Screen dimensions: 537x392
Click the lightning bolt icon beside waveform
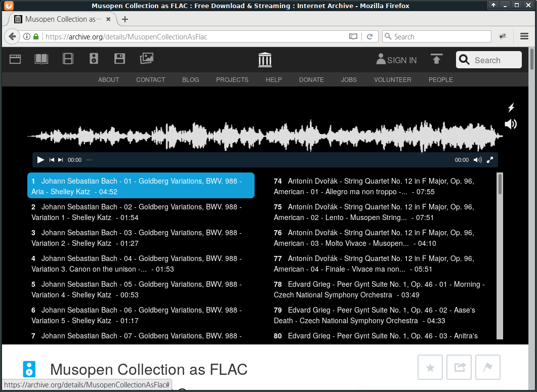[511, 108]
